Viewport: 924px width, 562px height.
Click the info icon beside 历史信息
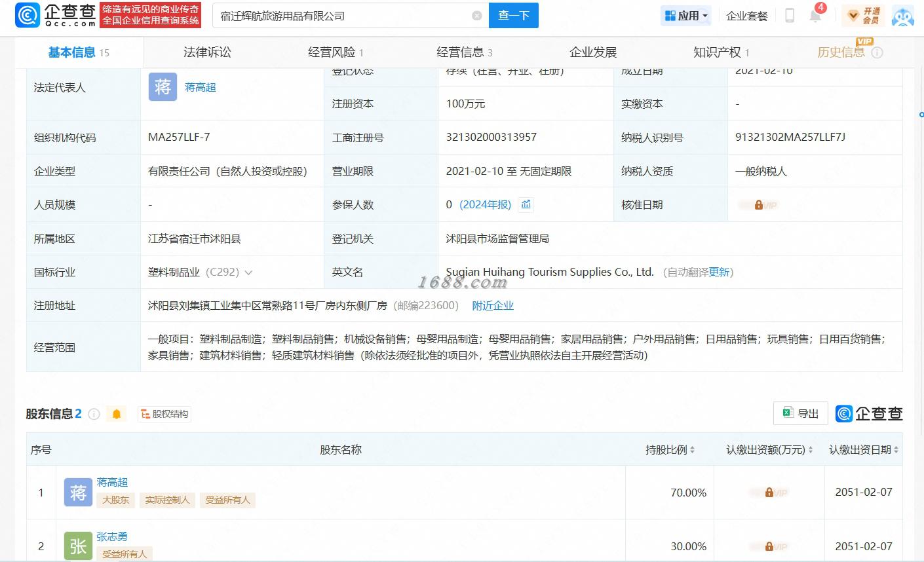click(877, 52)
